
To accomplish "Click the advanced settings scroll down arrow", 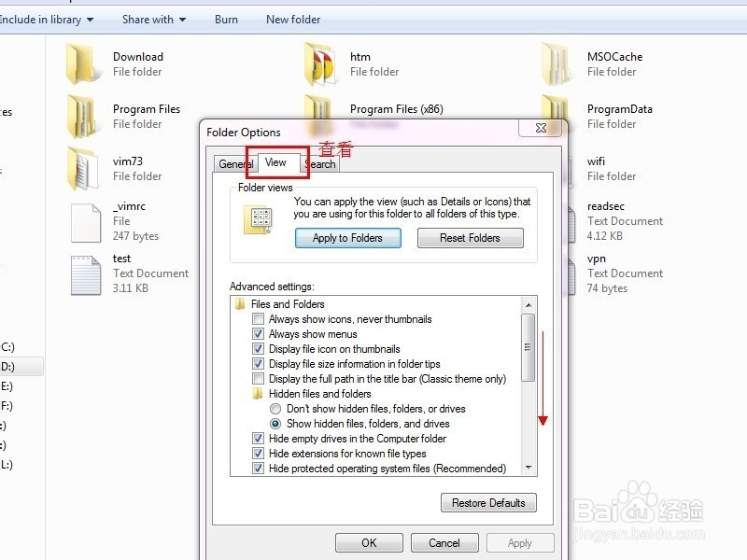I will 529,468.
